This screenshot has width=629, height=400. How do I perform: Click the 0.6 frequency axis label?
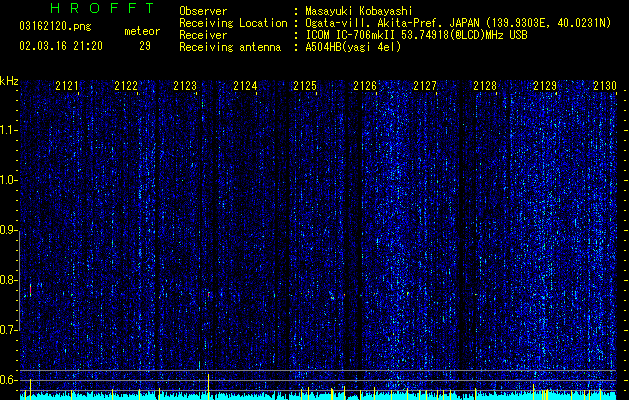8,380
